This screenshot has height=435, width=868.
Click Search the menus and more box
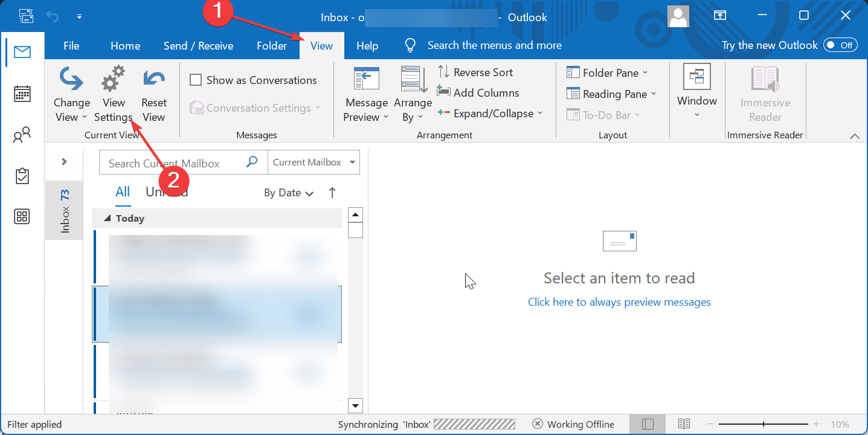(x=494, y=45)
